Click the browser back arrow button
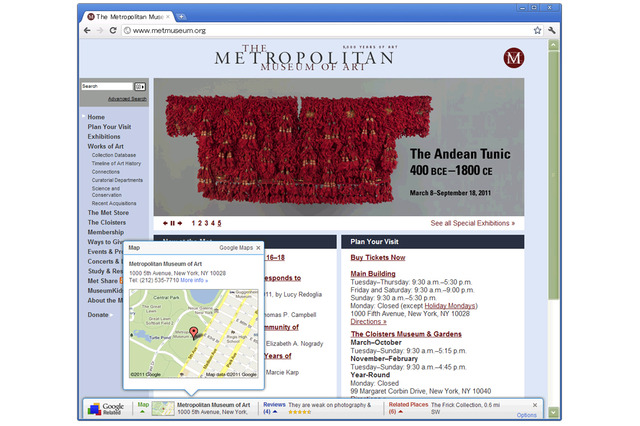 point(87,31)
